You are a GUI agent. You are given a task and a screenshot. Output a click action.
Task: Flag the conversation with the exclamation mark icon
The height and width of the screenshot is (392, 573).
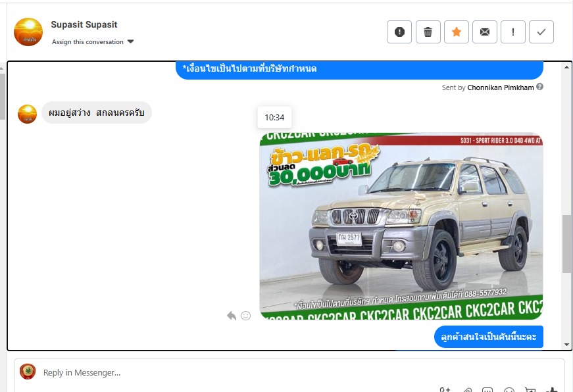tap(513, 32)
